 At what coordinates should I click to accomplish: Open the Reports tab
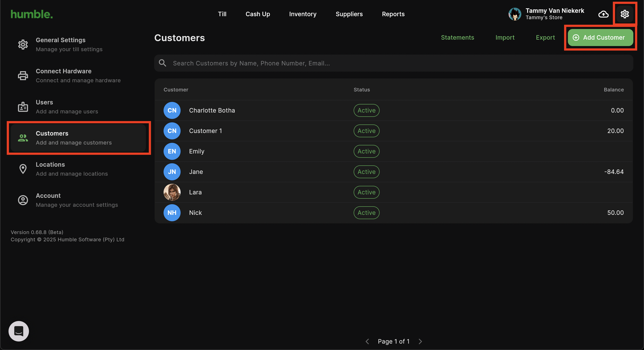[x=393, y=14]
